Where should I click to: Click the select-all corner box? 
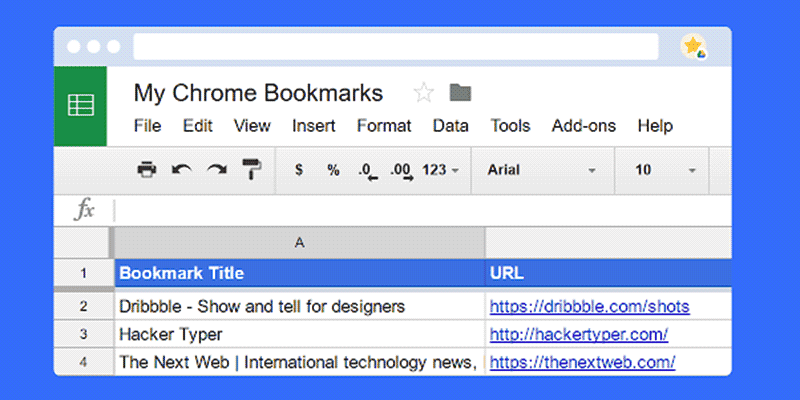point(82,243)
